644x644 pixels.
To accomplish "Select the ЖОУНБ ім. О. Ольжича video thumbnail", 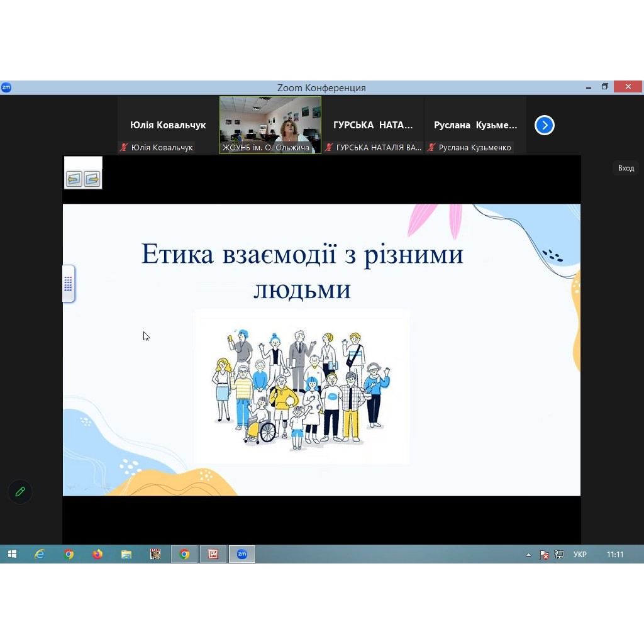I will pos(270,125).
